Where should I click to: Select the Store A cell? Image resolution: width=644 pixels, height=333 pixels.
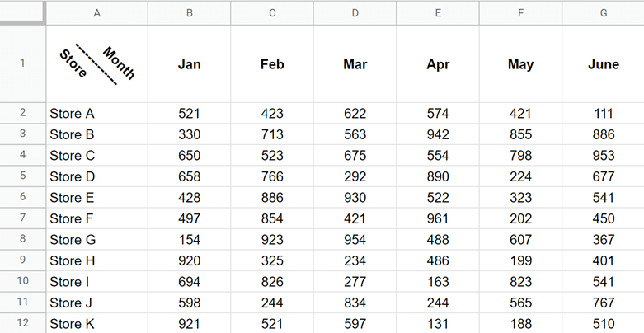click(97, 113)
